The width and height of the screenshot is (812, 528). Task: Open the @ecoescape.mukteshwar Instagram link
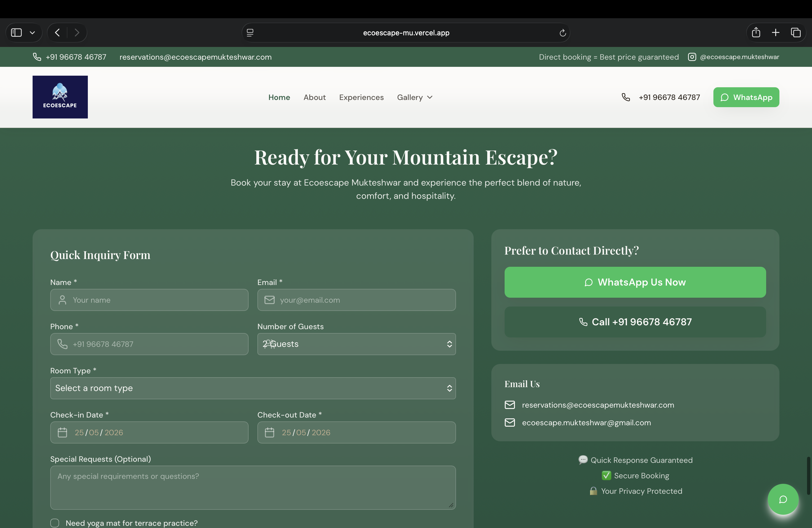click(x=739, y=57)
